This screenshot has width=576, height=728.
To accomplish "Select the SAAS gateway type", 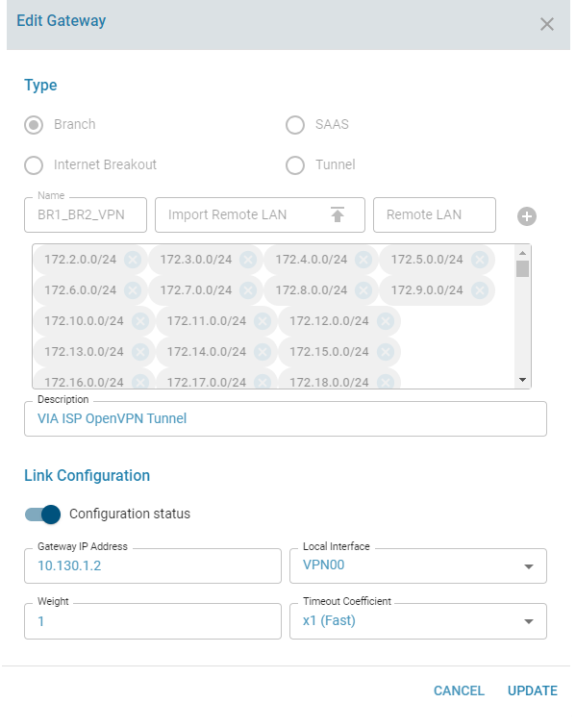I will point(295,125).
